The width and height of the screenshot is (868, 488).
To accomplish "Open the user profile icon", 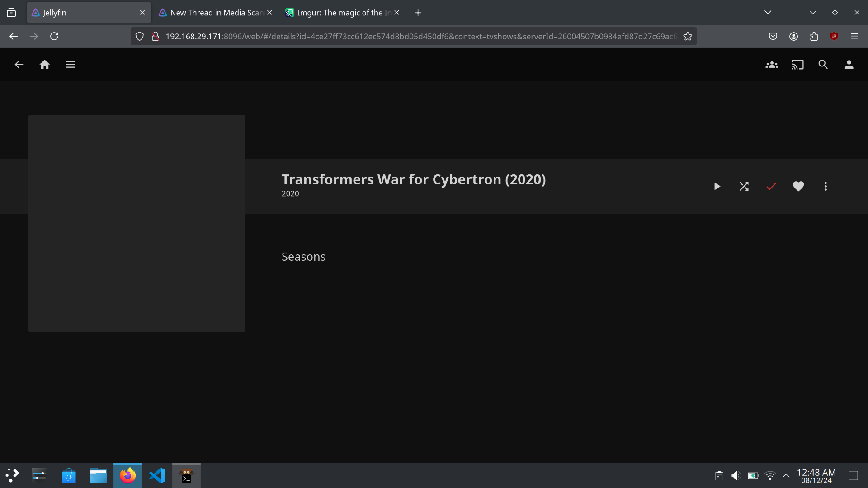I will tap(849, 65).
